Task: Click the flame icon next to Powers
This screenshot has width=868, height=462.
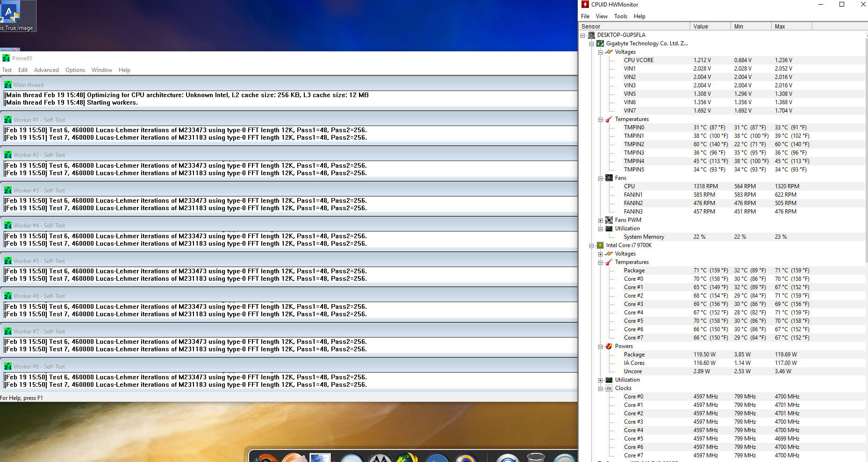Action: coord(609,346)
